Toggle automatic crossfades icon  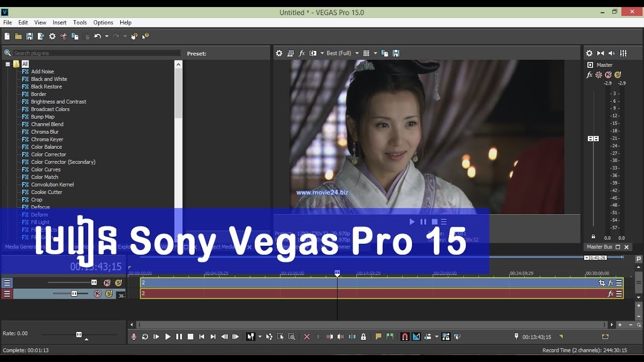click(416, 337)
